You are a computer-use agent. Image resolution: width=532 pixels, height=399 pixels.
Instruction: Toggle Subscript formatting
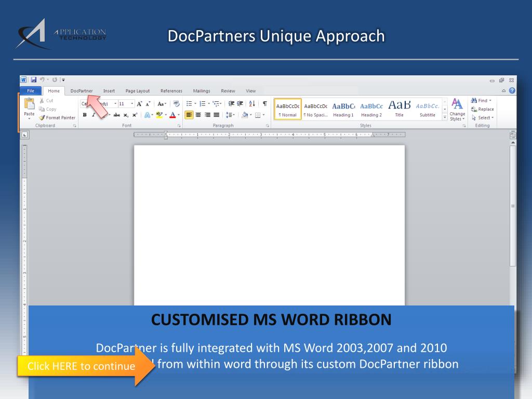[126, 115]
